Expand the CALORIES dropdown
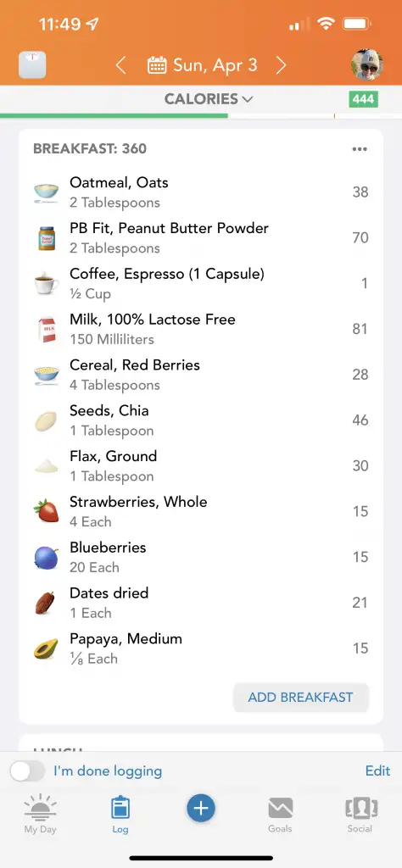The width and height of the screenshot is (402, 868). 209,99
